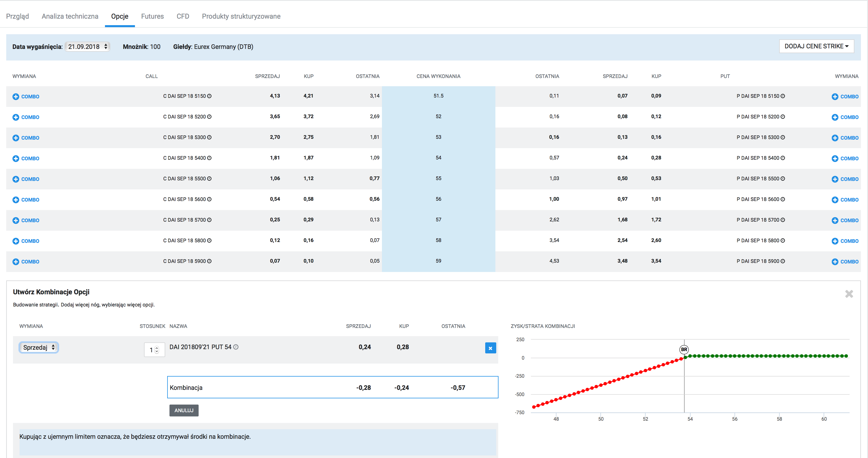Open info icon beside P DAI SEP 18 5700

coord(783,220)
